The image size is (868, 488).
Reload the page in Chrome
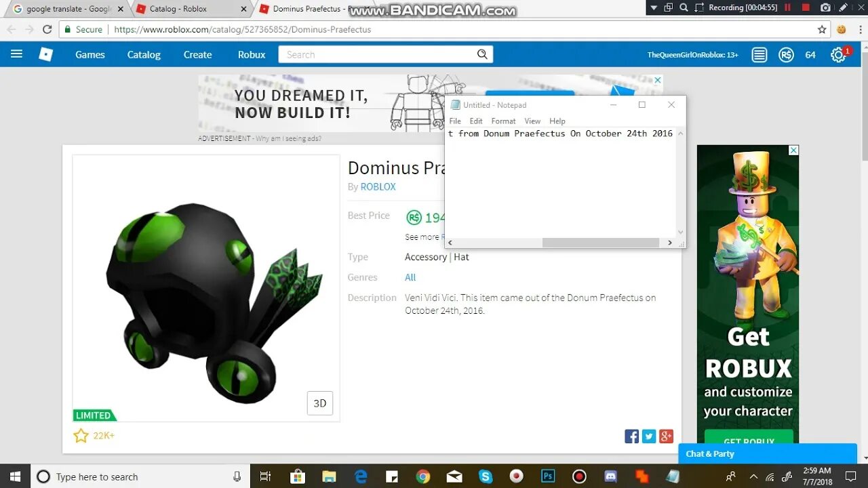click(47, 29)
